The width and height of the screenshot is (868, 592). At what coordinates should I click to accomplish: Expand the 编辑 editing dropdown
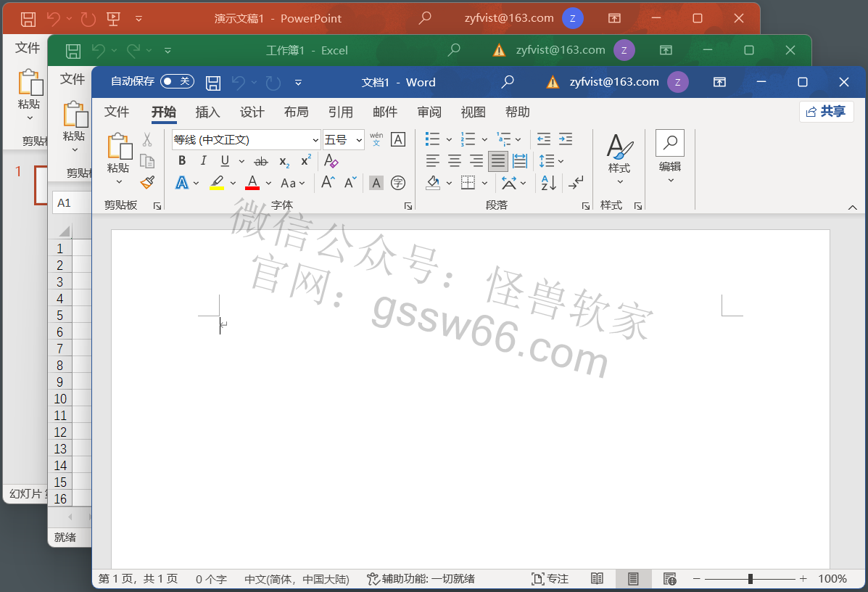click(670, 157)
